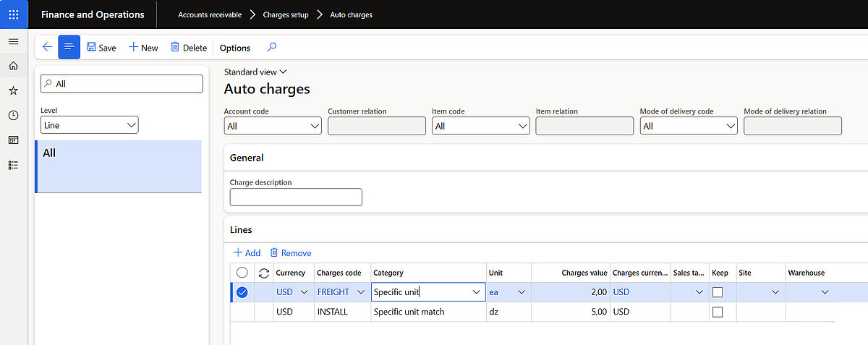This screenshot has width=868, height=345.
Task: Open Warehouse dropdown in FREIGHT row
Action: click(825, 292)
